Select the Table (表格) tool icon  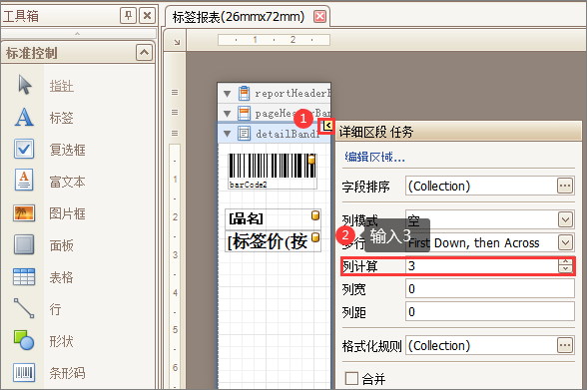click(24, 277)
